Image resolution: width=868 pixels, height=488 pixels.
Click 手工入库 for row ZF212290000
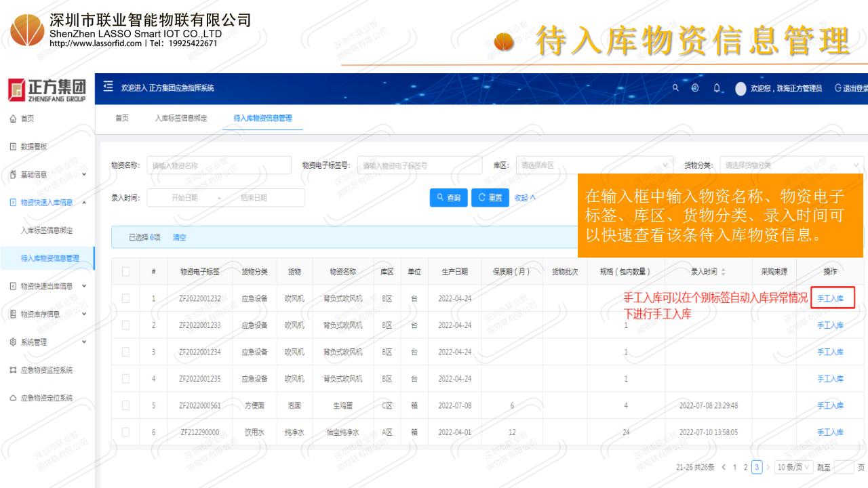pyautogui.click(x=831, y=432)
